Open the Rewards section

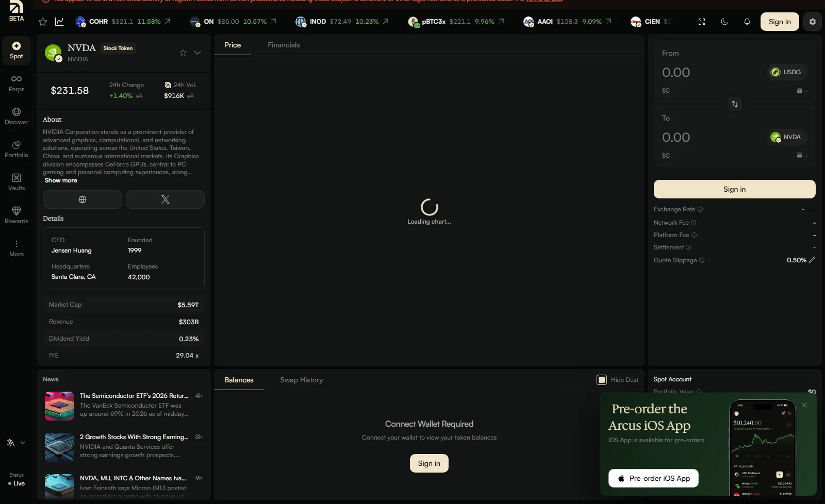coord(16,215)
